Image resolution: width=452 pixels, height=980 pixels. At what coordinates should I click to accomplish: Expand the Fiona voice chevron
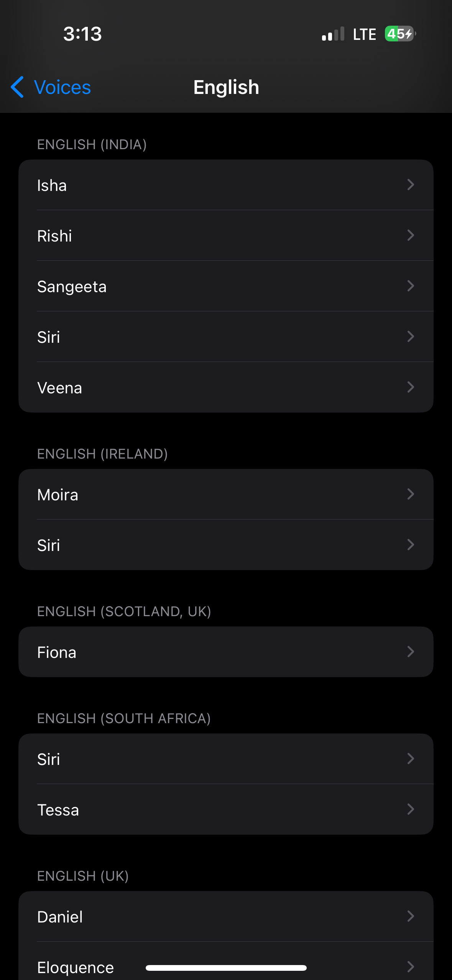(x=410, y=651)
